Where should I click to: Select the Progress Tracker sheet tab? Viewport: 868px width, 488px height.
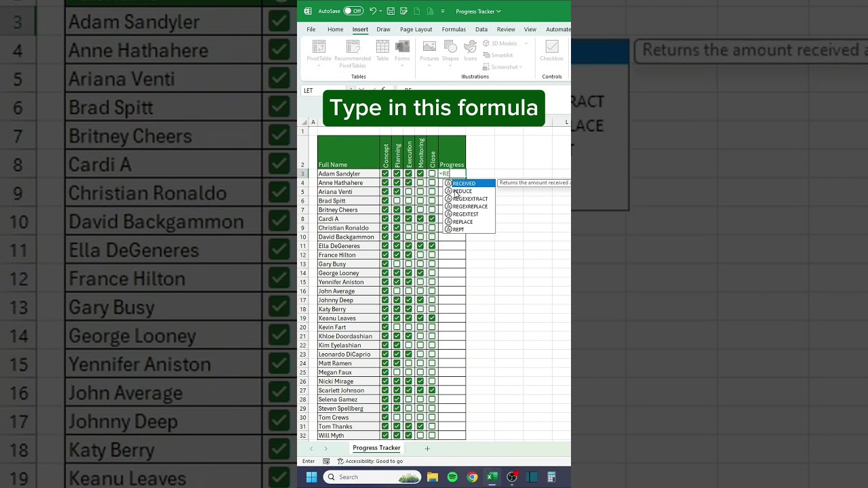pos(376,448)
